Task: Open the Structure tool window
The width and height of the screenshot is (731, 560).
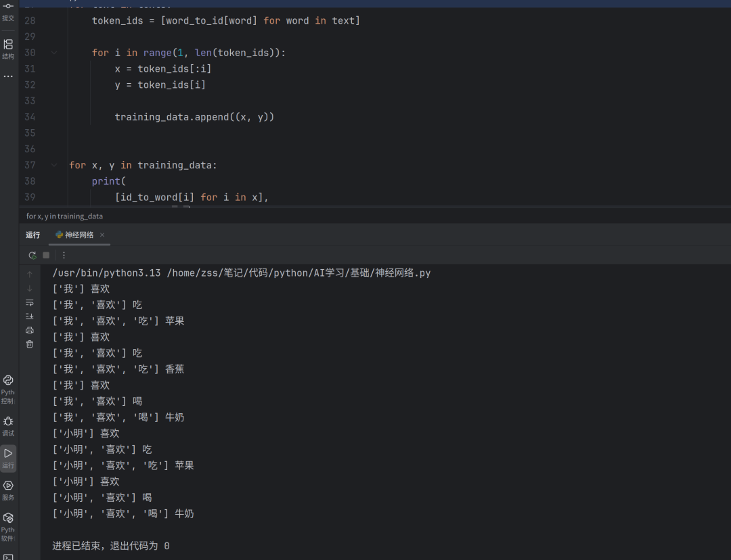Action: (8, 49)
